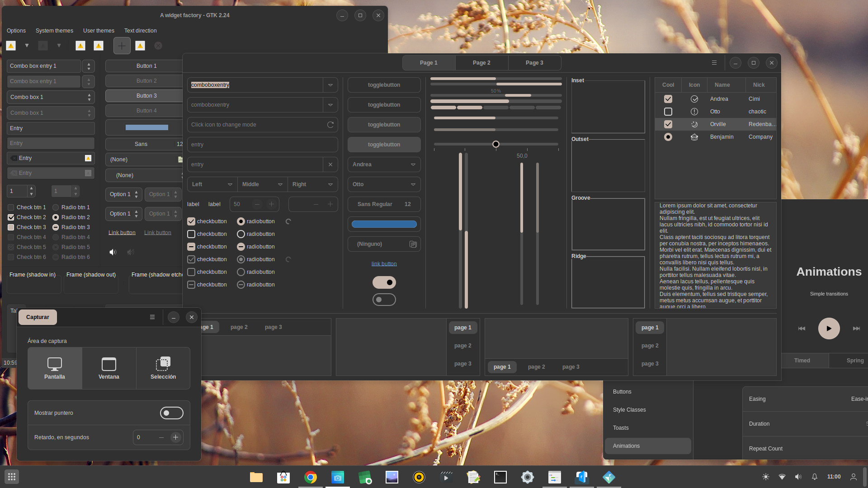Switch to Page 3 in the header
This screenshot has height=488, width=868.
[x=534, y=63]
